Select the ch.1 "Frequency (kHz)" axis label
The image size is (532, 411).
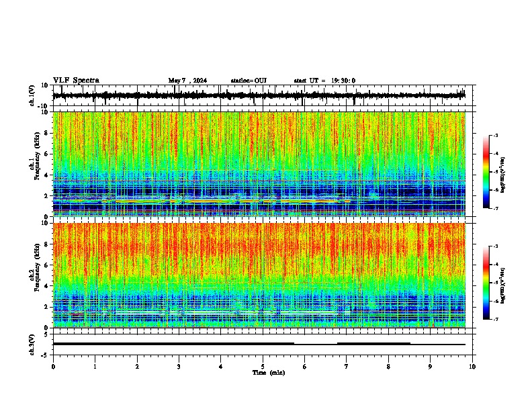[37, 156]
